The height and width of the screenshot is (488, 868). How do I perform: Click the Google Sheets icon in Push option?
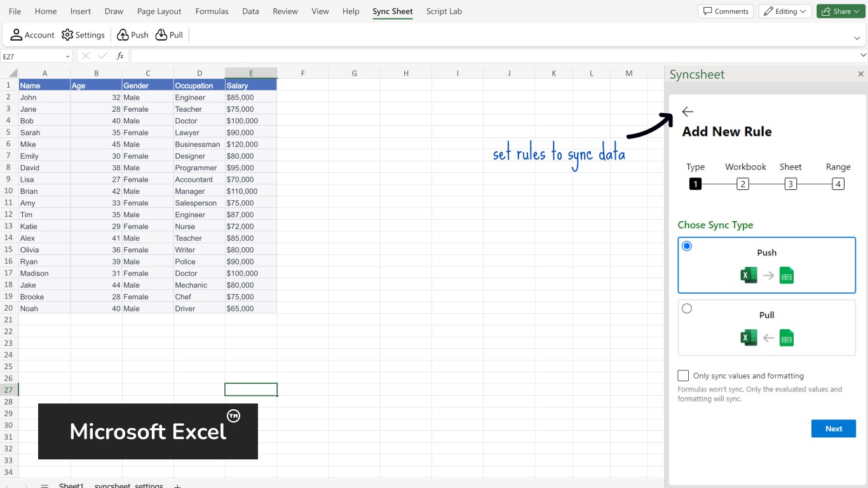click(x=787, y=275)
